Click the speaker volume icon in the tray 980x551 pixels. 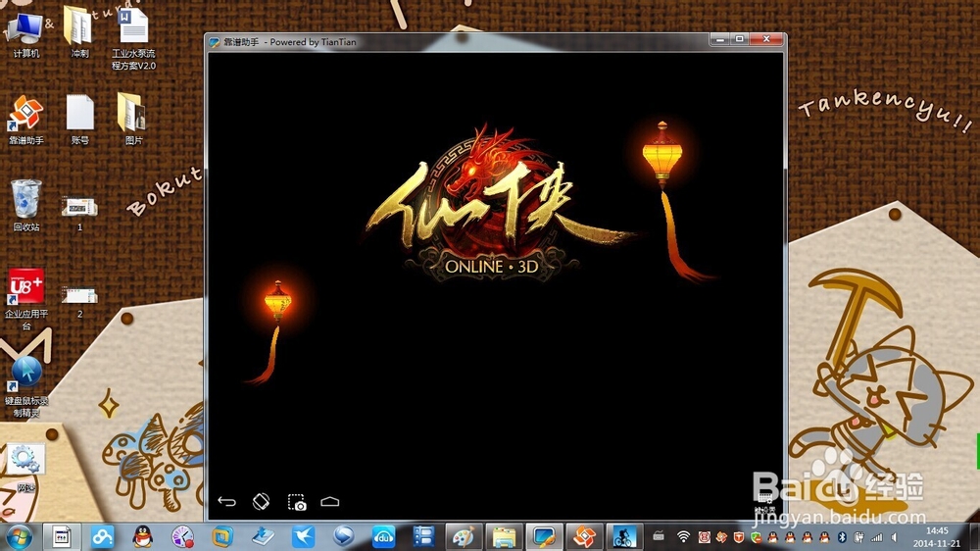click(895, 537)
